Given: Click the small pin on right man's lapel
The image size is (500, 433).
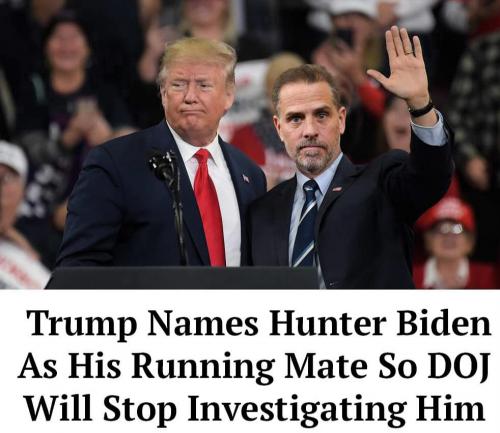Looking at the screenshot, I should tap(336, 189).
